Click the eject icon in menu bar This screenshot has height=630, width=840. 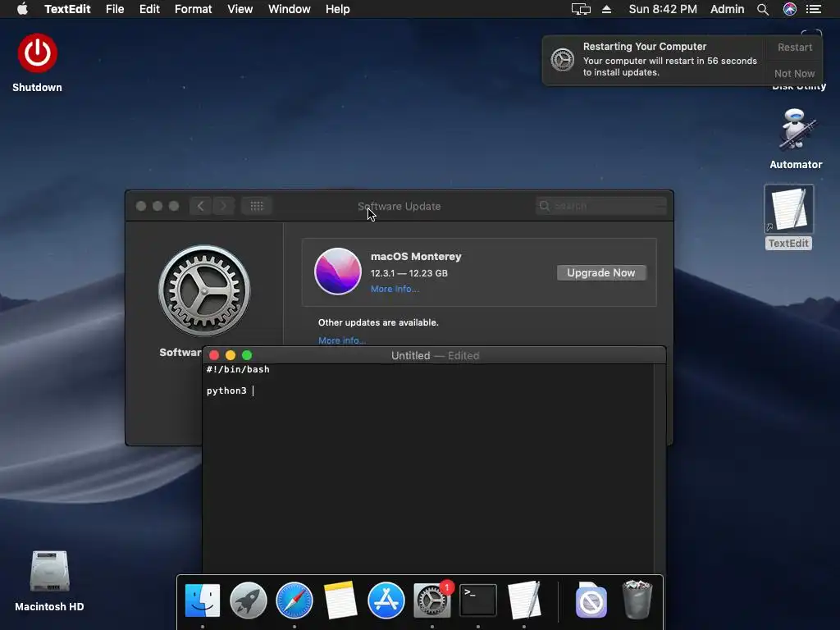point(606,9)
